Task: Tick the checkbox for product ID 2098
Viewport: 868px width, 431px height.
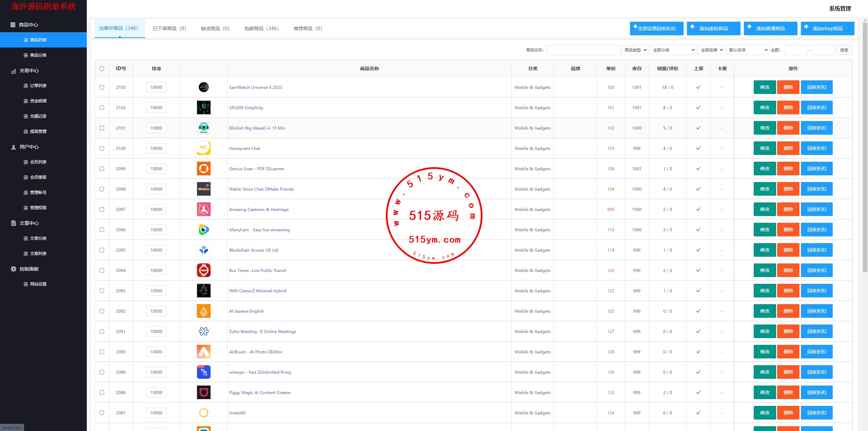Action: pyautogui.click(x=102, y=189)
